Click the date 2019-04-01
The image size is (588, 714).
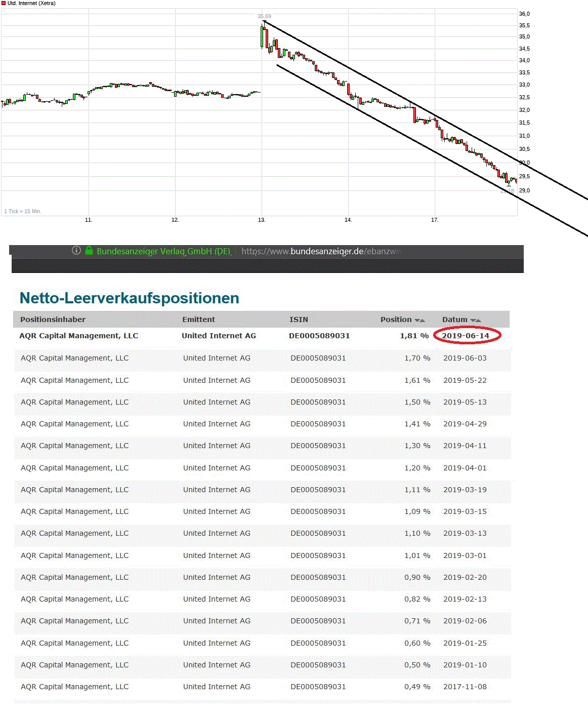click(465, 468)
